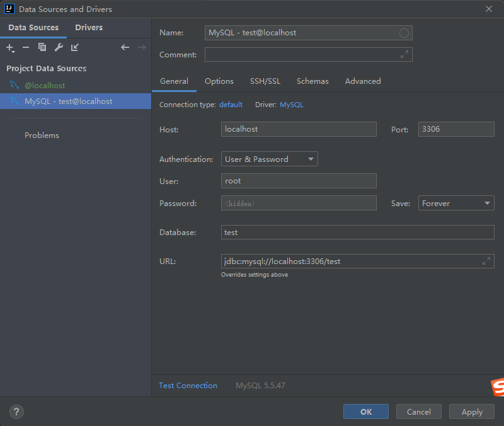This screenshot has height=426, width=504.
Task: Click the MySQL 5.5.47 version text
Action: [260, 385]
